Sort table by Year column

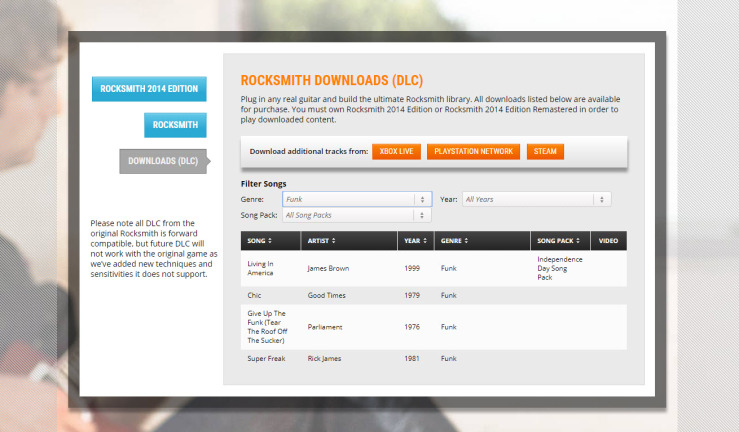416,241
